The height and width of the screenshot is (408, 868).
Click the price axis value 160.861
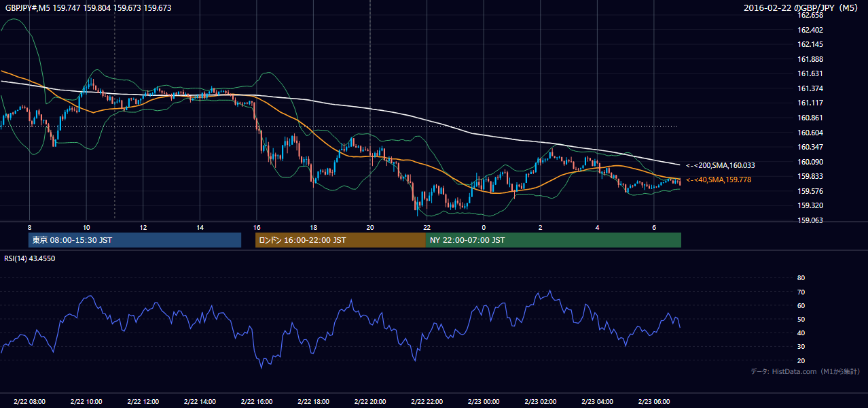pyautogui.click(x=810, y=118)
